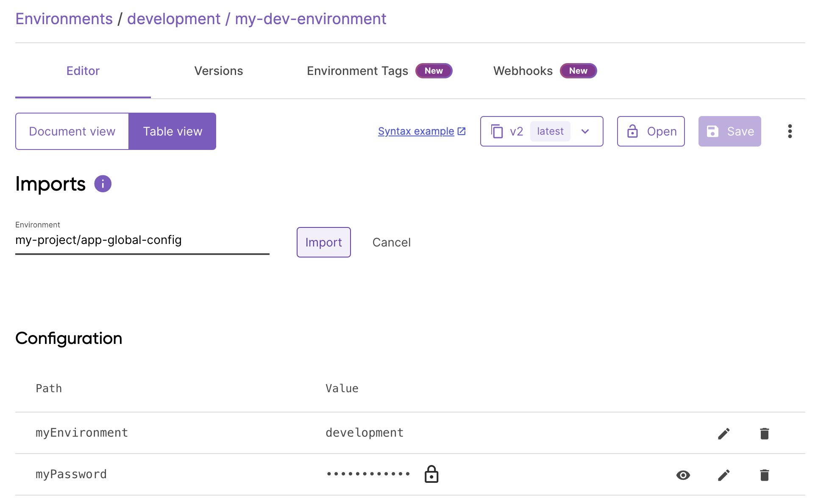This screenshot has height=504, width=818.
Task: Edit the myEnvironment row with pencil icon
Action: [724, 433]
